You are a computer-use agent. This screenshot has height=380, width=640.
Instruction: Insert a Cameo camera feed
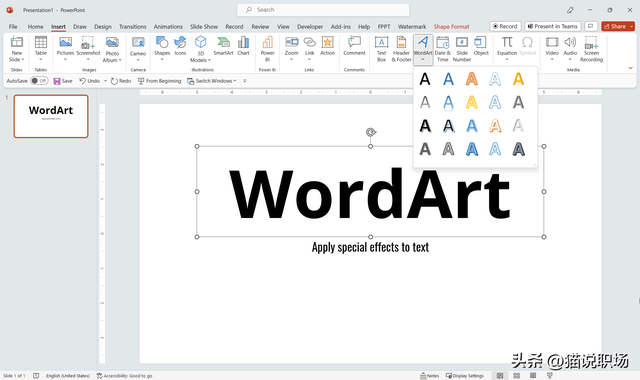(x=138, y=48)
